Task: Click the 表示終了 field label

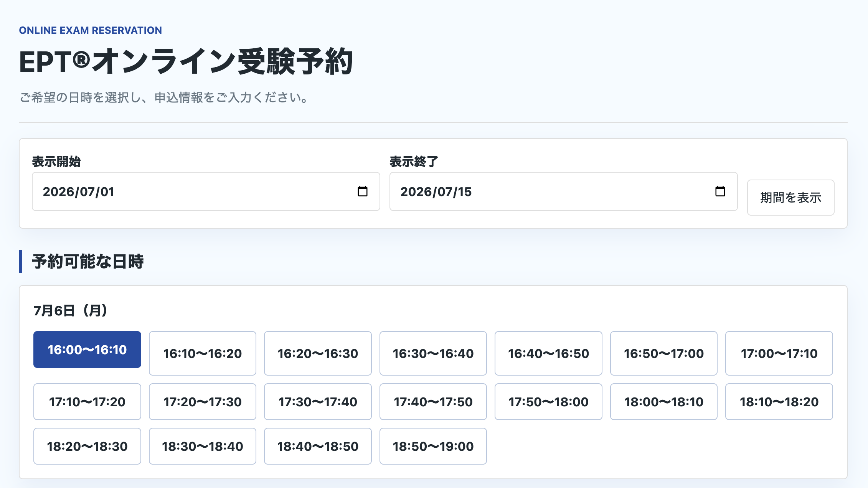Action: click(x=414, y=162)
